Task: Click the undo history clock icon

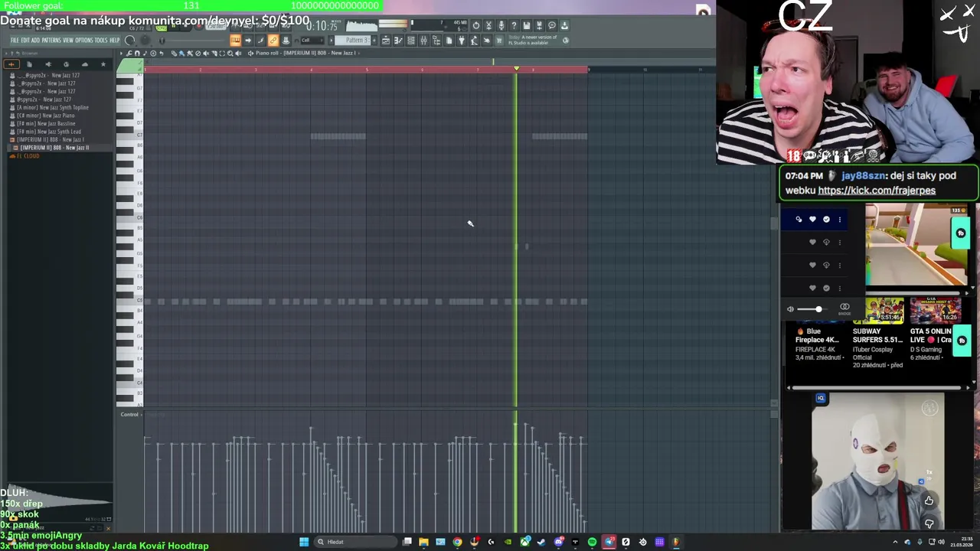Action: (476, 25)
